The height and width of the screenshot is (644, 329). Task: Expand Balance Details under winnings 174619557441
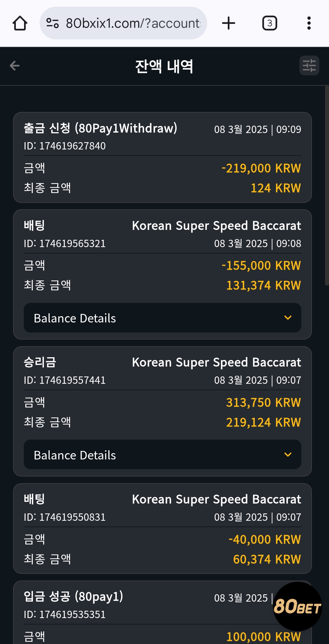click(x=162, y=455)
